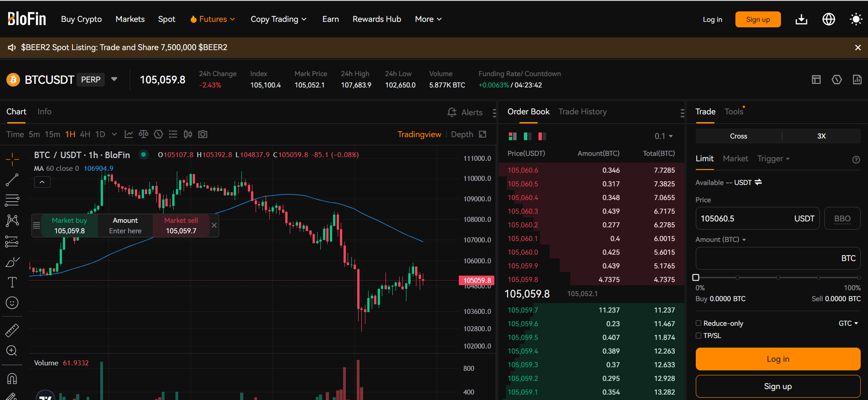Switch to the Info tab
The width and height of the screenshot is (868, 400).
coord(44,112)
